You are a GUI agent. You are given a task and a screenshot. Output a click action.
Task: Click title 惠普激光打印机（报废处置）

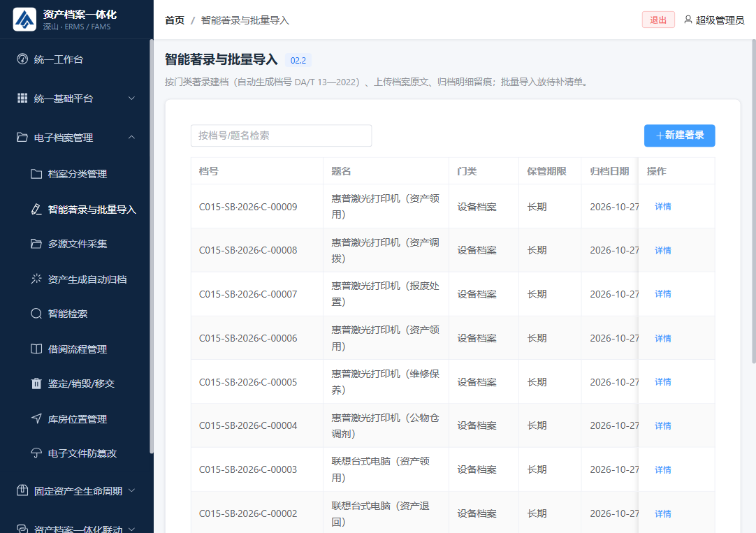[385, 294]
